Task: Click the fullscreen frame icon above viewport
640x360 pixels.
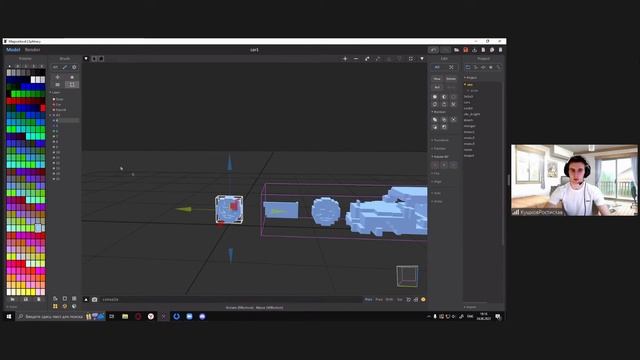Action: click(411, 59)
